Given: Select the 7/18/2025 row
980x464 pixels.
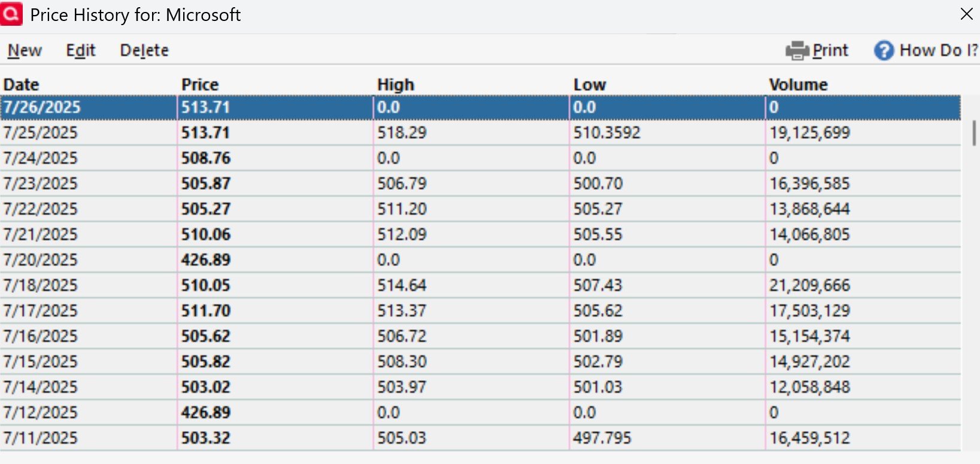Looking at the screenshot, I should (x=480, y=286).
